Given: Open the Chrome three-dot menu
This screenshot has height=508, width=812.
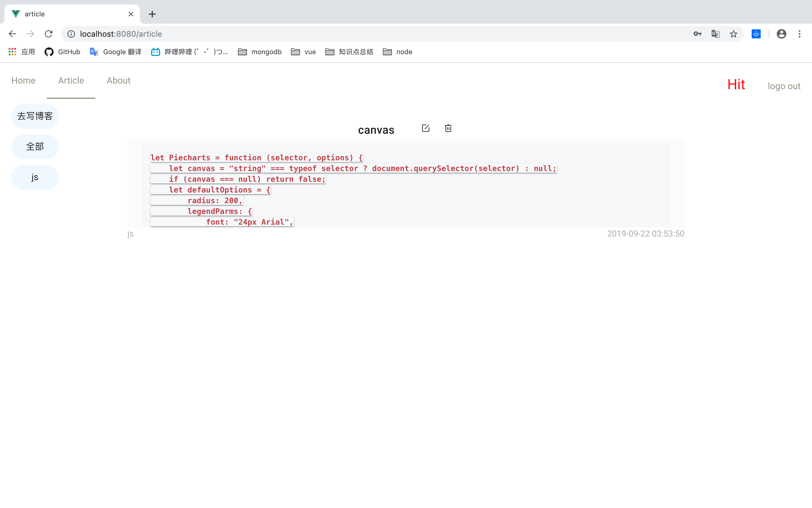Looking at the screenshot, I should pos(800,34).
